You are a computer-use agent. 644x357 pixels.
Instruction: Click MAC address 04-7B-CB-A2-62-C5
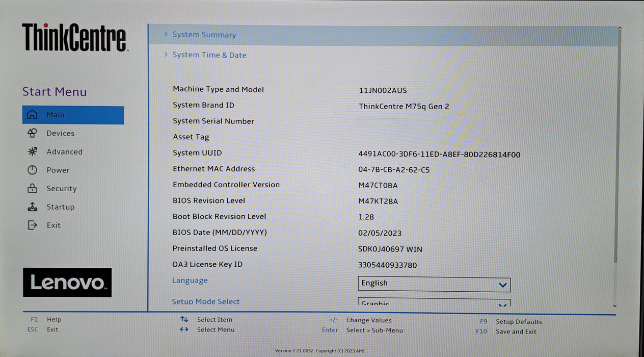tap(394, 170)
